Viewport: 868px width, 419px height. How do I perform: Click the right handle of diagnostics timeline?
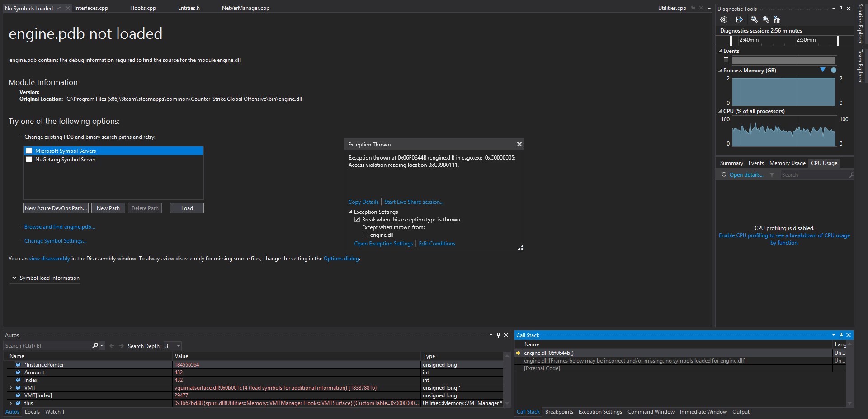click(x=838, y=40)
